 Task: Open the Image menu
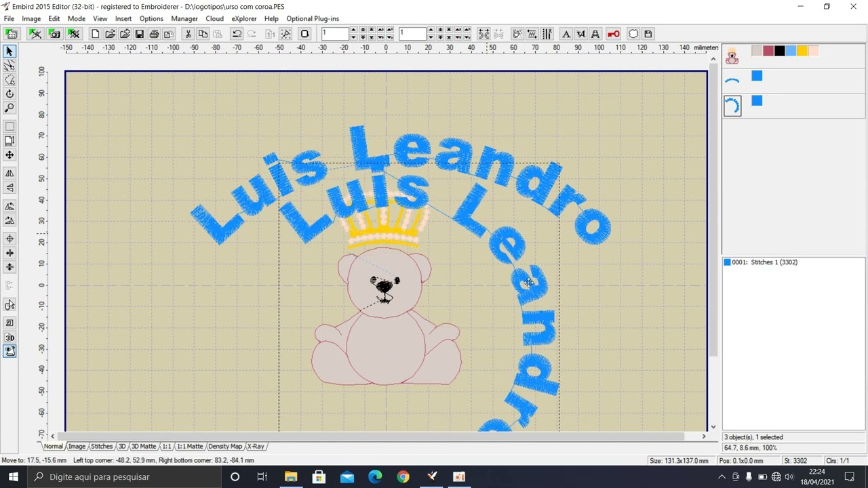(31, 18)
